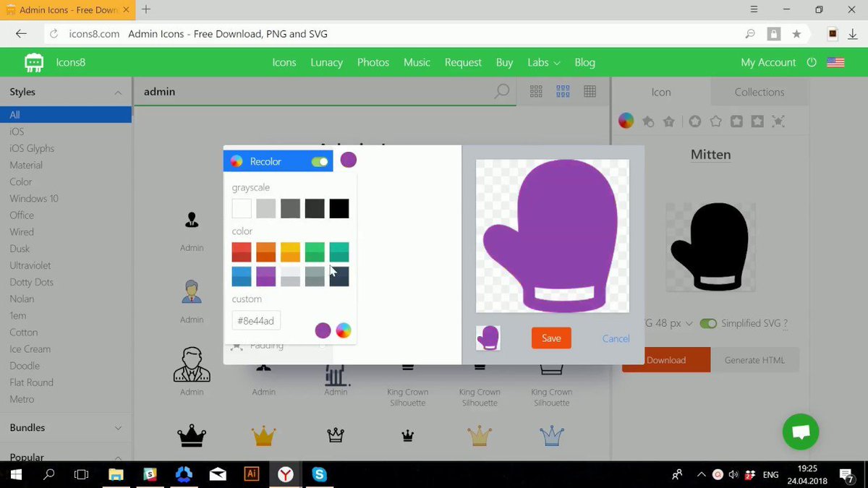Image resolution: width=868 pixels, height=488 pixels.
Task: Open the green chat support bubble
Action: pos(801,432)
